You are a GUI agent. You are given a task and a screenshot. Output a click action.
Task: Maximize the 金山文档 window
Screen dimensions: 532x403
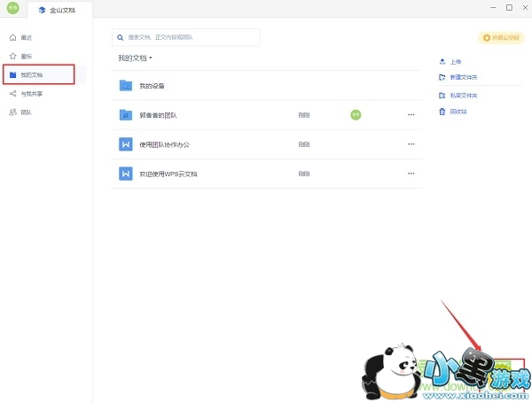509,7
